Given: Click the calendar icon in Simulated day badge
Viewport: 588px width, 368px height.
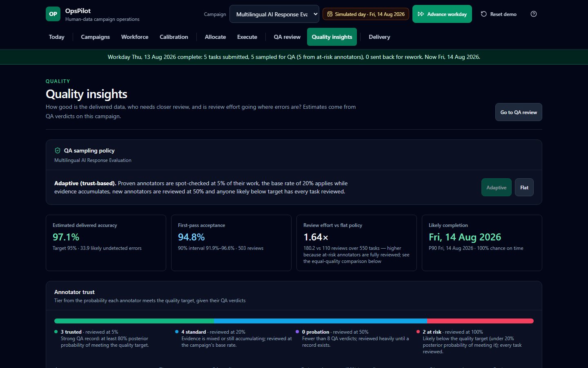Looking at the screenshot, I should [330, 14].
